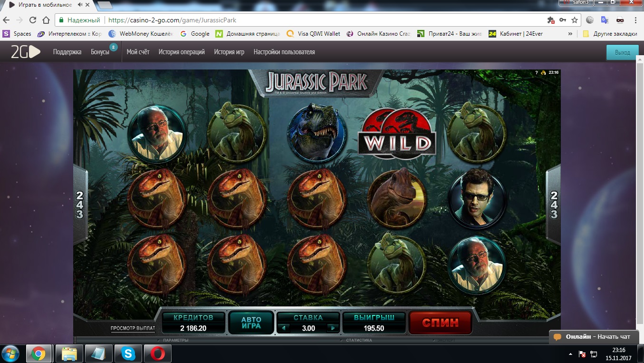Viewport: 644px width, 363px height.
Task: Open the Интертелеком bookmark
Action: tap(69, 34)
